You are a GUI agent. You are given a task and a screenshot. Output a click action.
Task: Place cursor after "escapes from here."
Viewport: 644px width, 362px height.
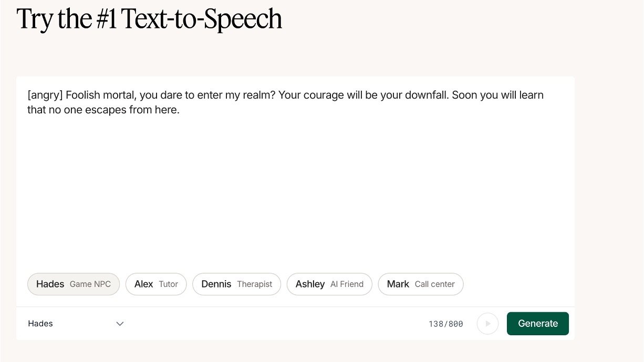tap(180, 111)
